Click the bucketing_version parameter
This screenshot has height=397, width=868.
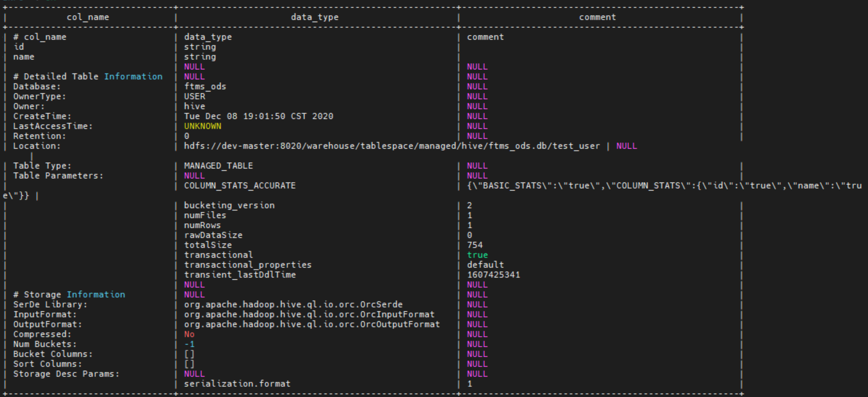(229, 205)
